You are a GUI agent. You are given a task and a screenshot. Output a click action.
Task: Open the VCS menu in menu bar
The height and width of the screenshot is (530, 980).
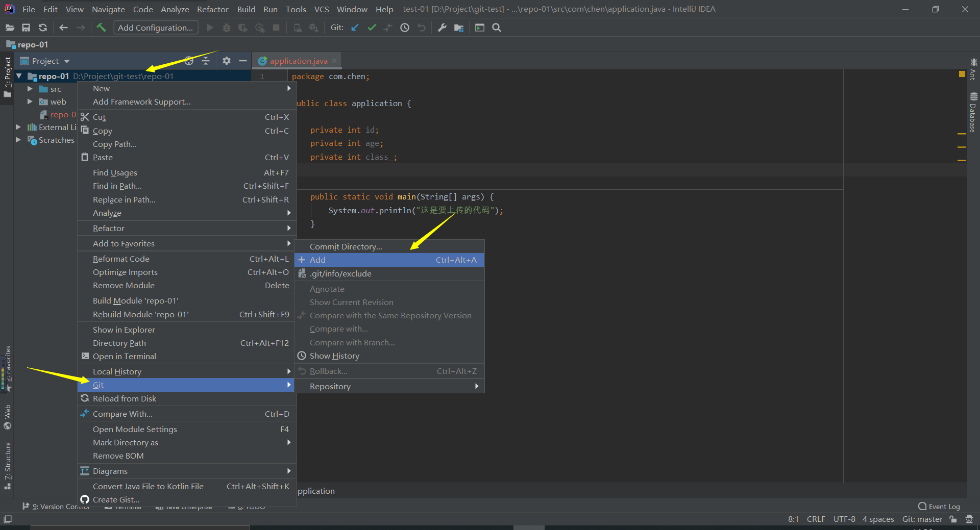coord(322,9)
